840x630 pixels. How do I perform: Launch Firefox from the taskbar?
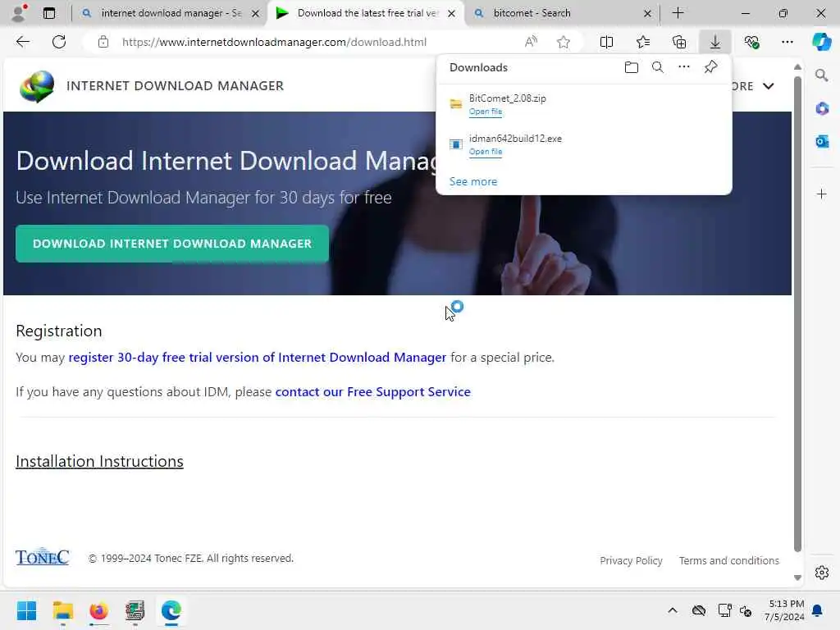[x=99, y=610]
